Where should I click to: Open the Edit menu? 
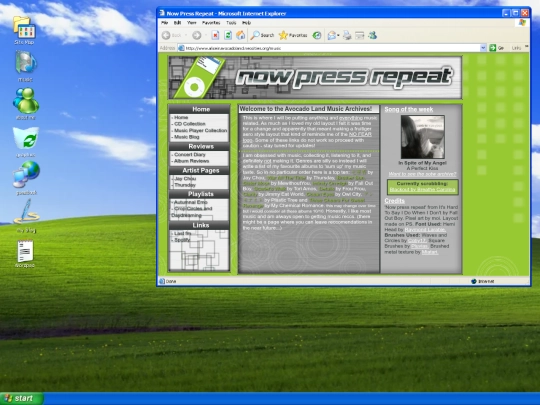point(177,23)
